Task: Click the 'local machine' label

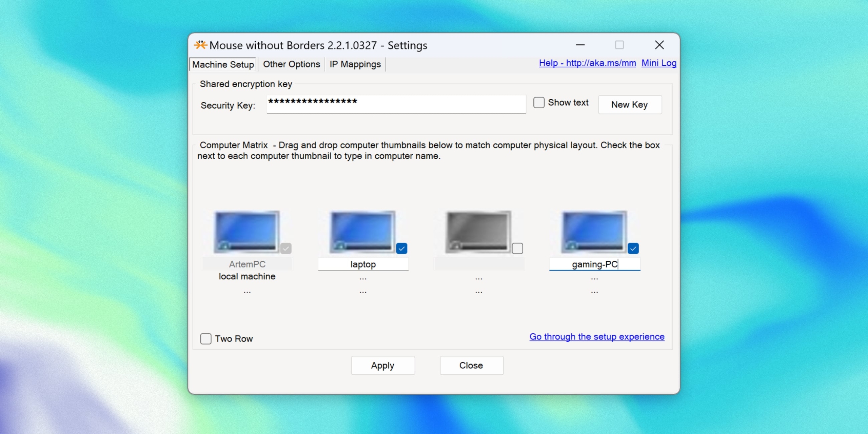Action: (x=247, y=277)
